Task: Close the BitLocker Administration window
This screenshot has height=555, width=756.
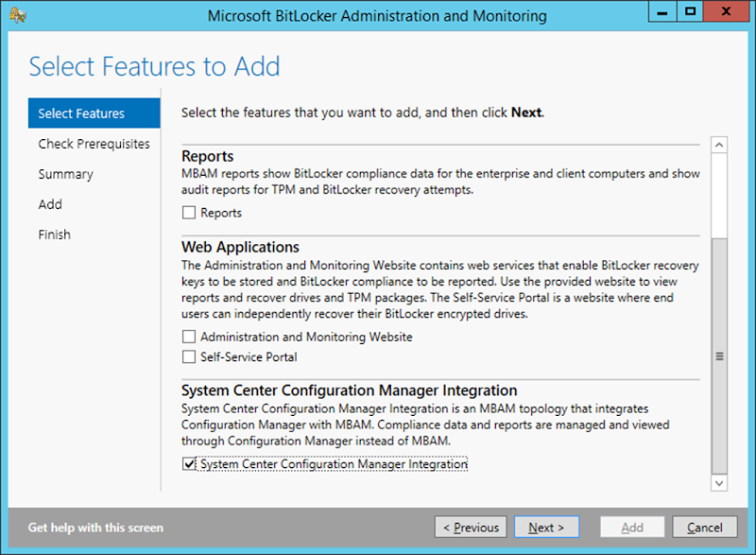Action: coord(726,11)
